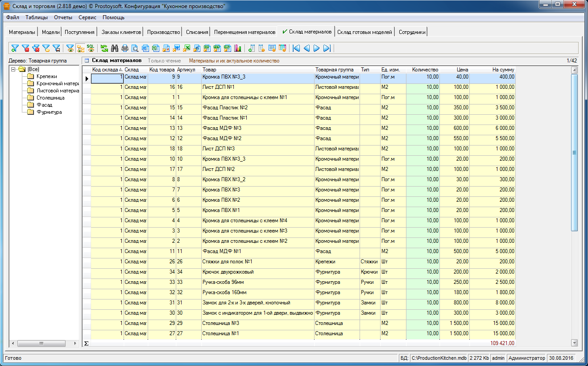Screen dimensions: 588x366
Task: Select the Фасад folder in tree
Action: pyautogui.click(x=44, y=105)
